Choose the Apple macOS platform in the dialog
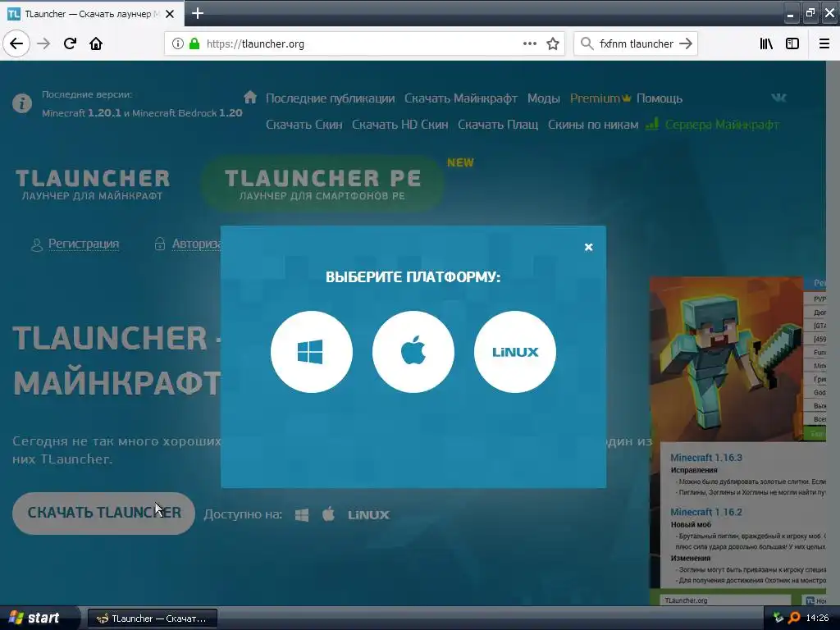The height and width of the screenshot is (630, 840). [x=413, y=352]
